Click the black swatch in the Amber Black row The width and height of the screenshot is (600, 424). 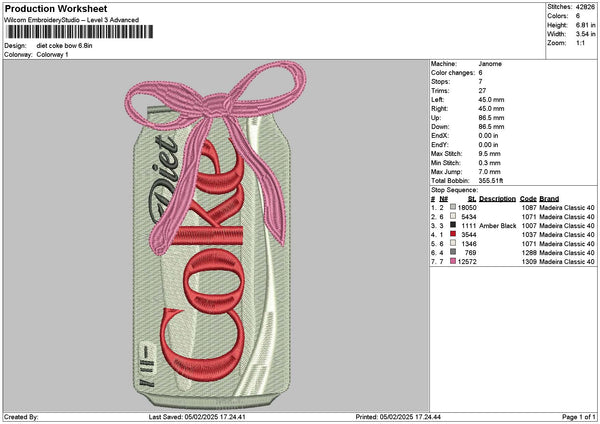point(453,225)
